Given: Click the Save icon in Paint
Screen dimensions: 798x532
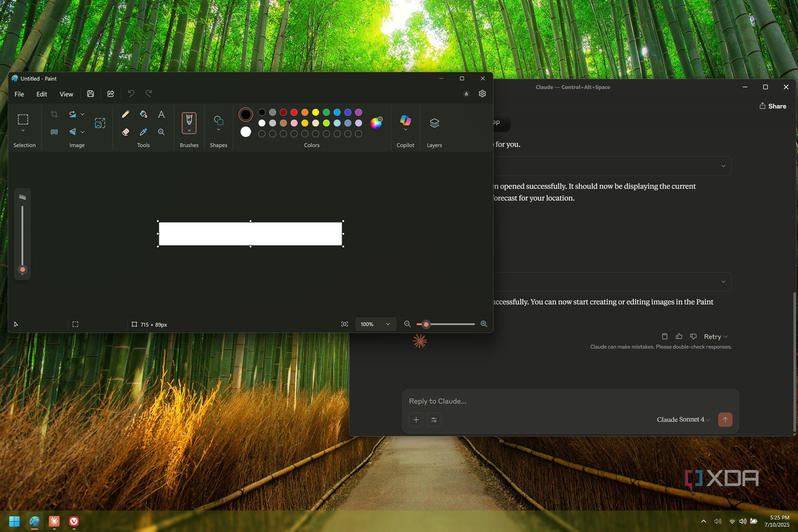Looking at the screenshot, I should pyautogui.click(x=91, y=94).
